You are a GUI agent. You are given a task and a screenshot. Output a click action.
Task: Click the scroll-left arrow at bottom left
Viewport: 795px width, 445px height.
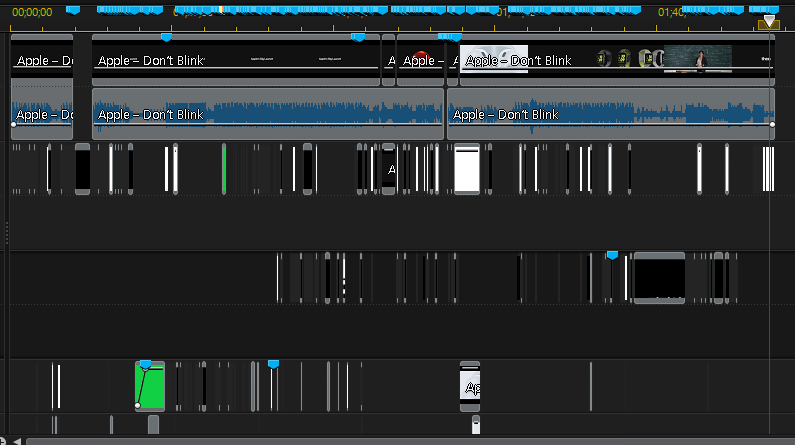point(17,441)
